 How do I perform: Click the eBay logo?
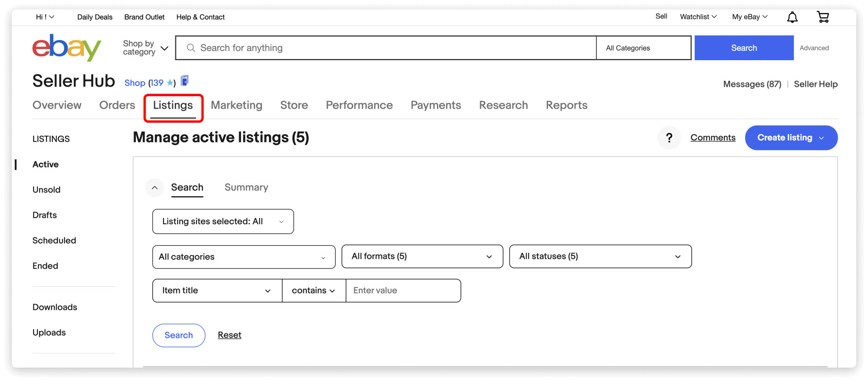pyautogui.click(x=67, y=48)
